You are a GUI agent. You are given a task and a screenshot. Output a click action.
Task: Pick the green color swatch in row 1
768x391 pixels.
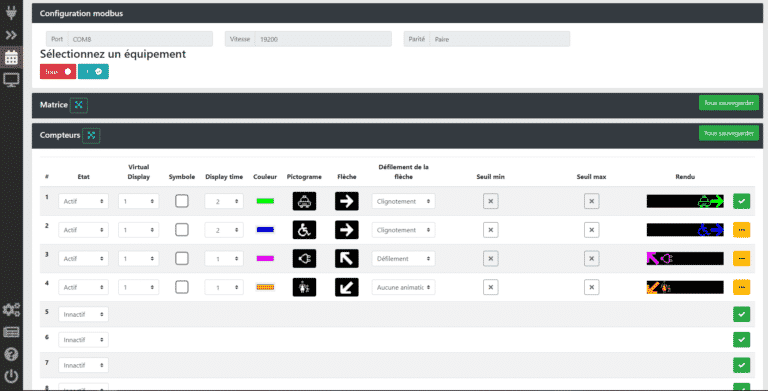tap(265, 201)
